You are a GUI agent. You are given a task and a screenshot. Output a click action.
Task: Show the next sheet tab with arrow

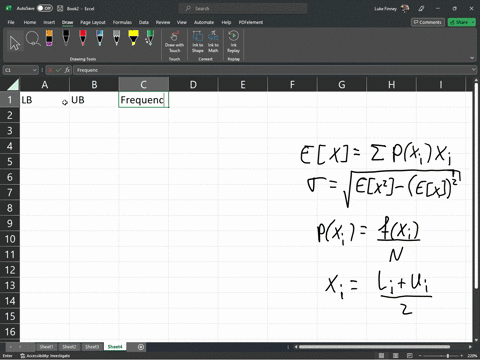pyautogui.click(x=20, y=347)
